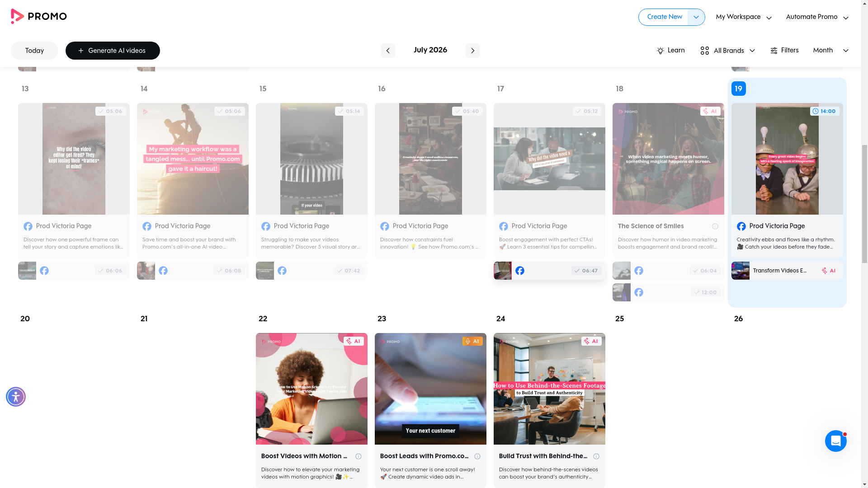The image size is (868, 488).
Task: Open the accessibility widget icon
Action: click(16, 397)
